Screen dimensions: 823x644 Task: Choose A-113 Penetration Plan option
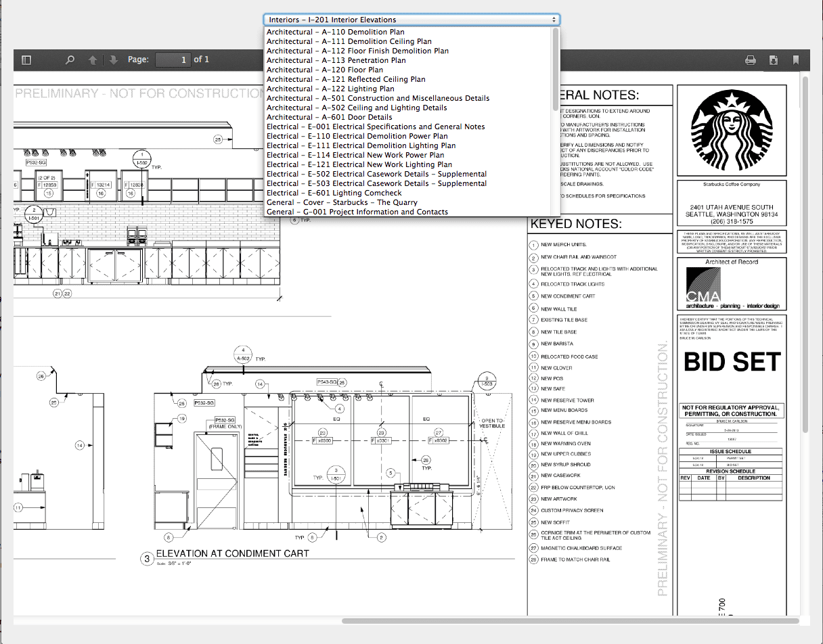tap(408, 60)
